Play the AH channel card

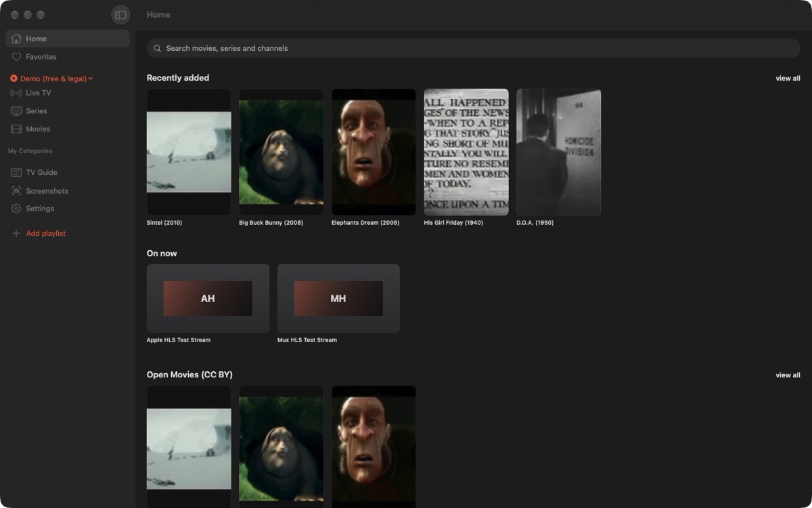point(208,299)
